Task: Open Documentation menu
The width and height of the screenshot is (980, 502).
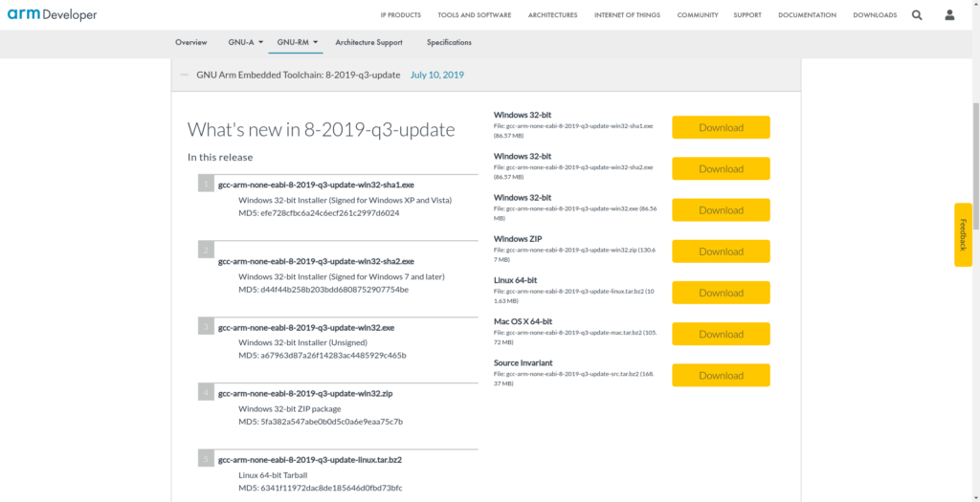Action: (x=807, y=15)
